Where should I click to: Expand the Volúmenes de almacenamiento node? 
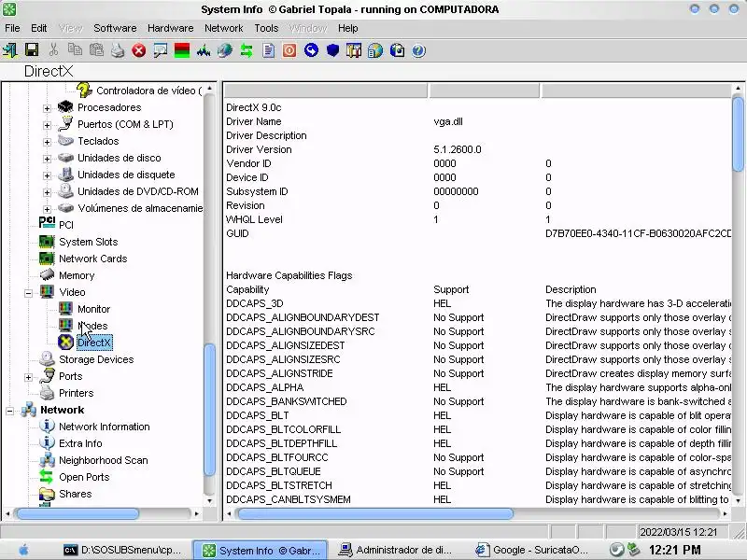[x=47, y=209]
